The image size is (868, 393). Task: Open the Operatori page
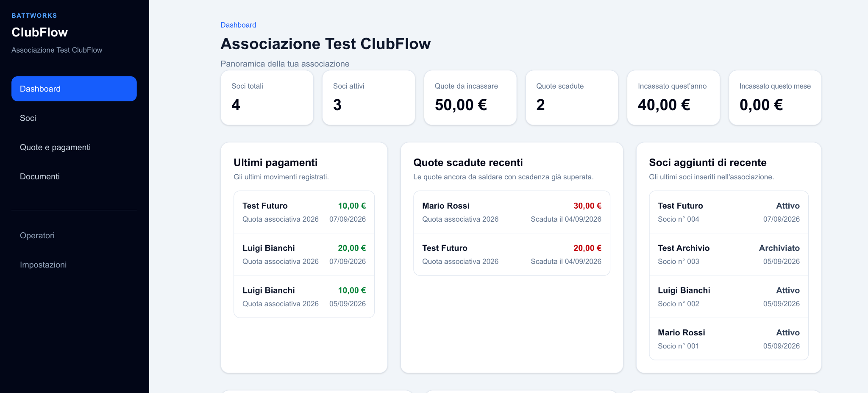click(x=74, y=235)
